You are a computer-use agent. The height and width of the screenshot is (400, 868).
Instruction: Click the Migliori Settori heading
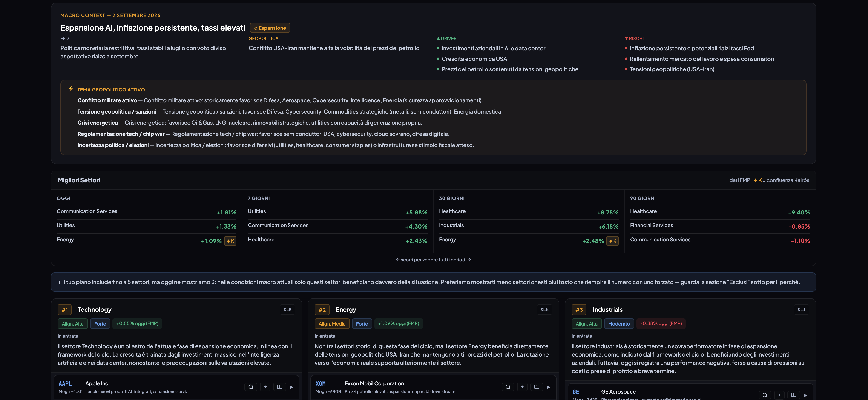pyautogui.click(x=79, y=180)
